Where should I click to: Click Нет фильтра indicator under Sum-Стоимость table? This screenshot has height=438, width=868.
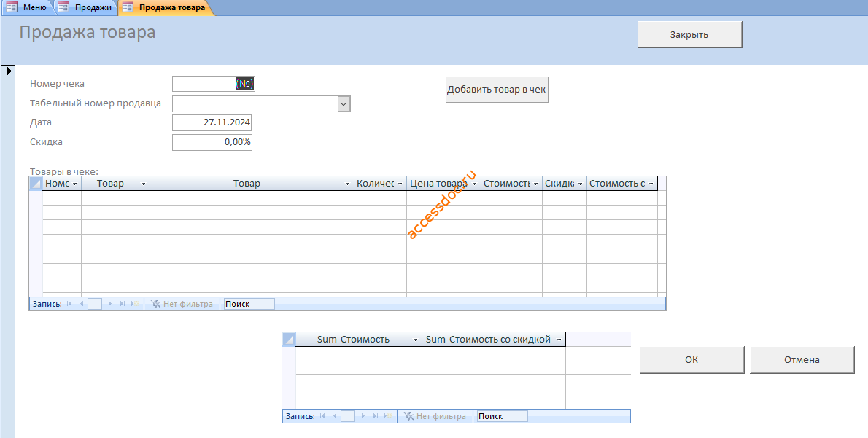point(435,416)
